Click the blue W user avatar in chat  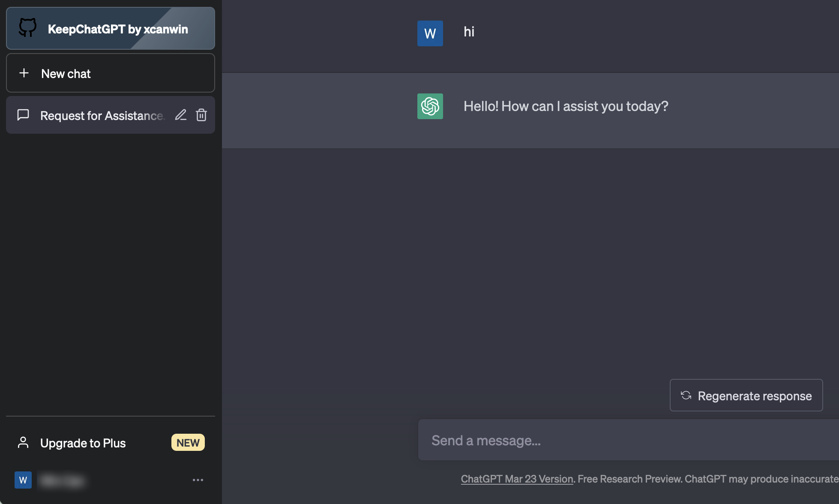point(430,33)
